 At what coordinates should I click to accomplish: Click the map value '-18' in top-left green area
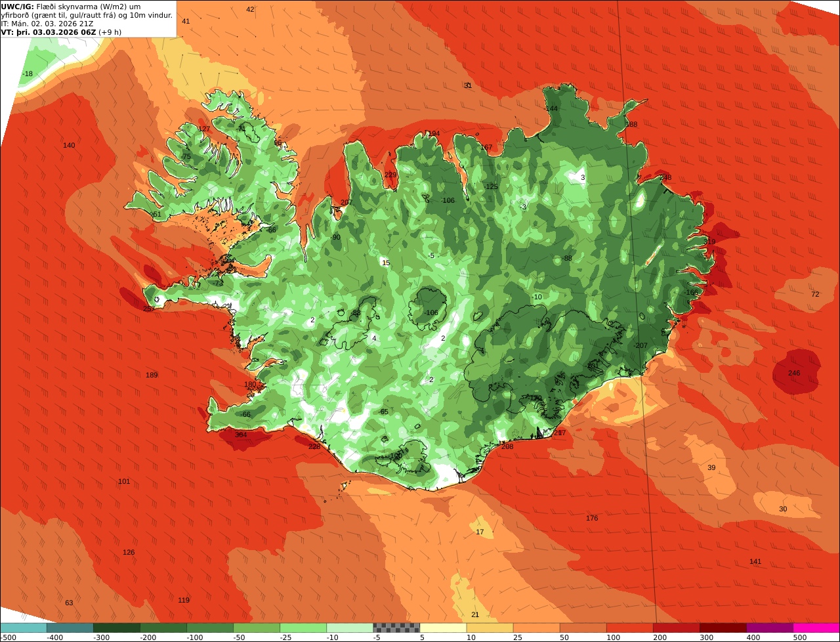pyautogui.click(x=27, y=74)
